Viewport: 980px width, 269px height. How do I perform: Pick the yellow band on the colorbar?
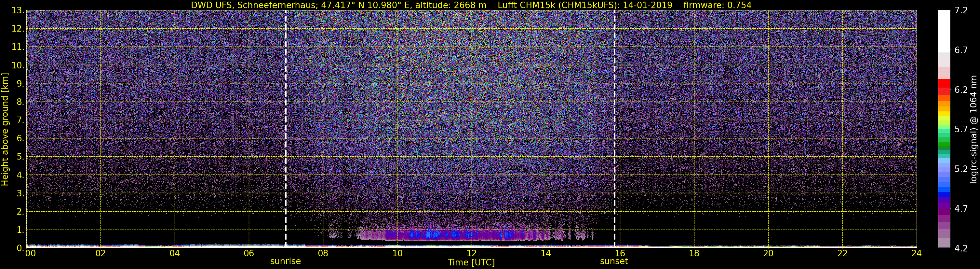click(x=944, y=114)
